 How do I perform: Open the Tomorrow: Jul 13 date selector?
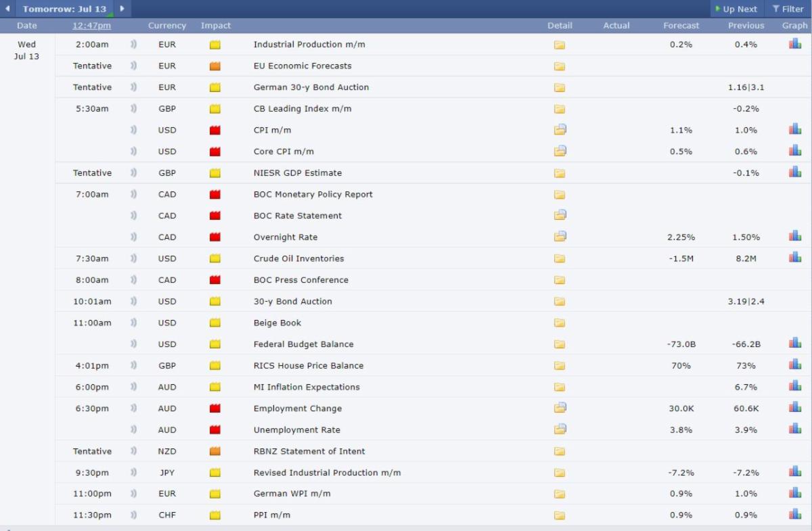point(64,9)
